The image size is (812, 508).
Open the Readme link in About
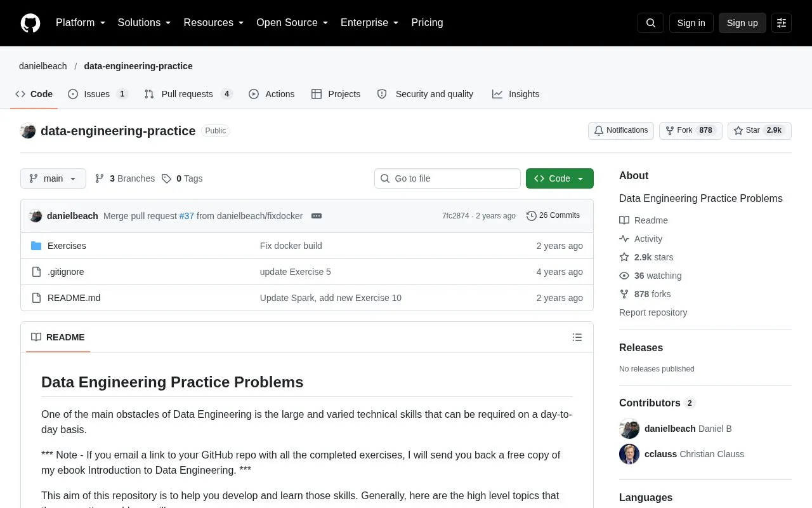click(643, 220)
